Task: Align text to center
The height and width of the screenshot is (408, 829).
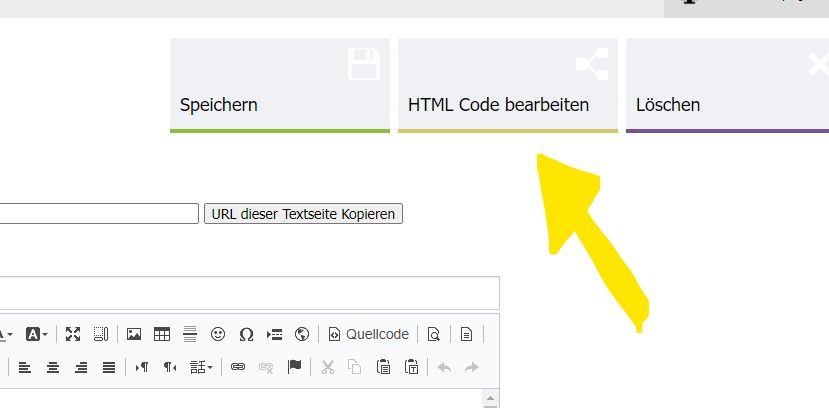Action: 53,367
